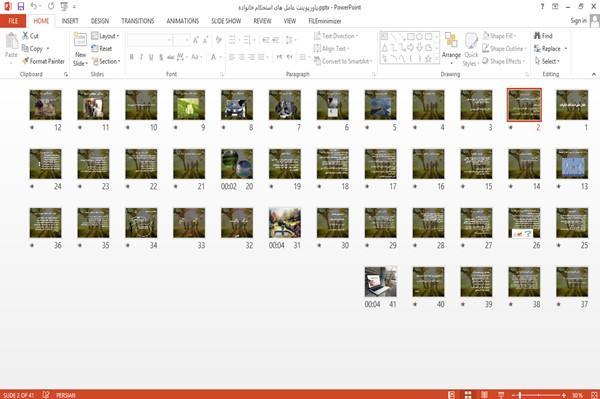Click the spell check icon in status bar
This screenshot has width=600, height=399.
click(x=46, y=395)
